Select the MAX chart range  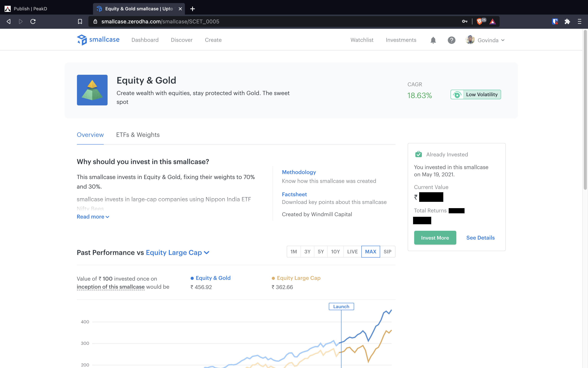(x=371, y=252)
